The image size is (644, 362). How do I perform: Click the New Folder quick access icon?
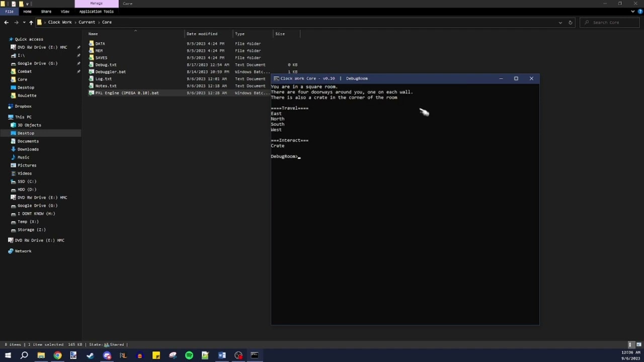pyautogui.click(x=21, y=4)
